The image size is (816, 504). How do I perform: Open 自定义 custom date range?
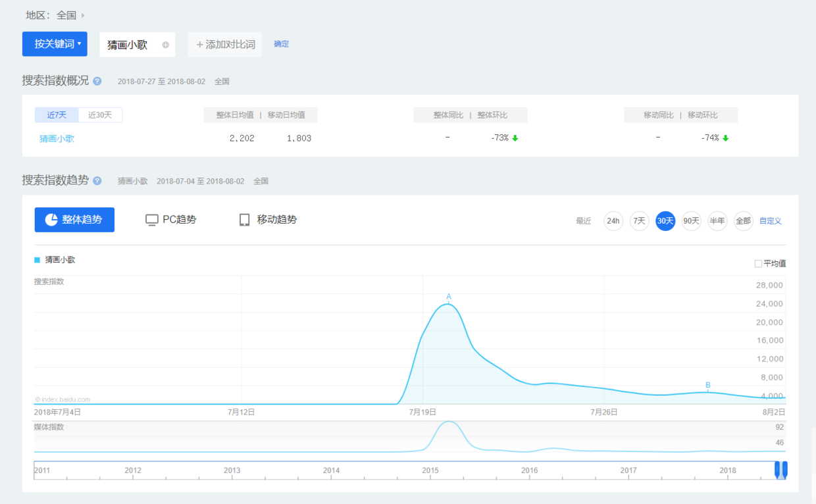tap(770, 221)
